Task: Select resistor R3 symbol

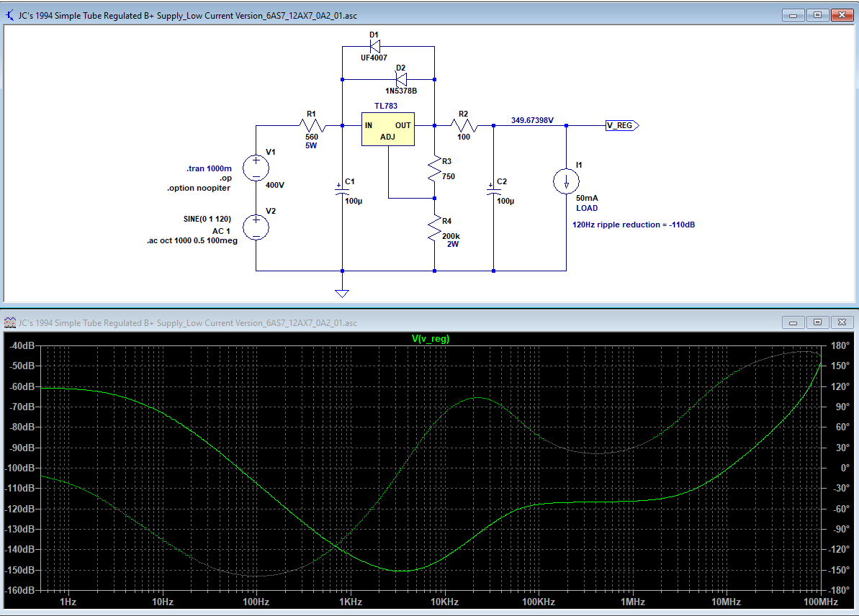Action: tap(434, 168)
